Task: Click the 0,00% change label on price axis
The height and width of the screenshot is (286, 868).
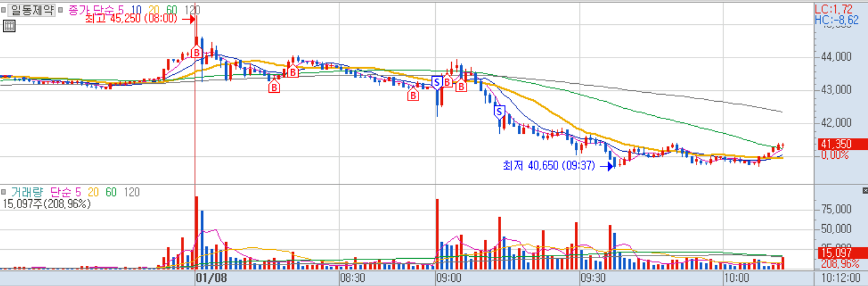Action: pyautogui.click(x=834, y=155)
